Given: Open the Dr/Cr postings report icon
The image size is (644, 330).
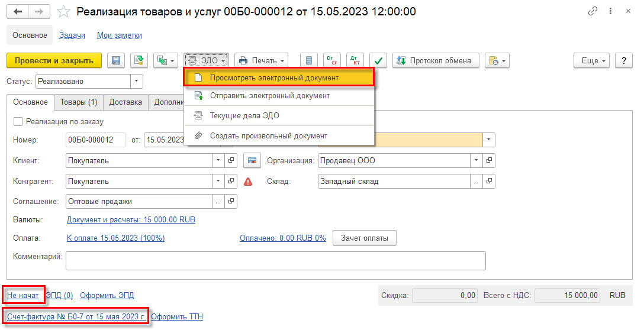Looking at the screenshot, I should [332, 60].
